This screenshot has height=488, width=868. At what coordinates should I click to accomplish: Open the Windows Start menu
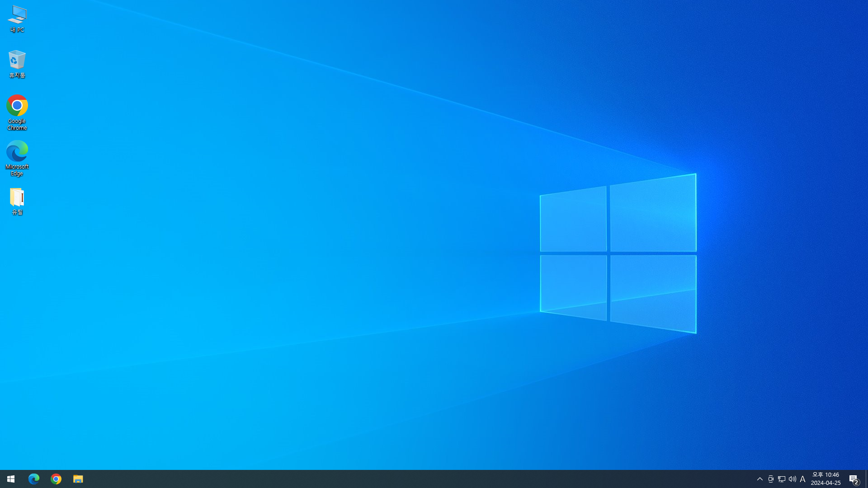pos(11,479)
